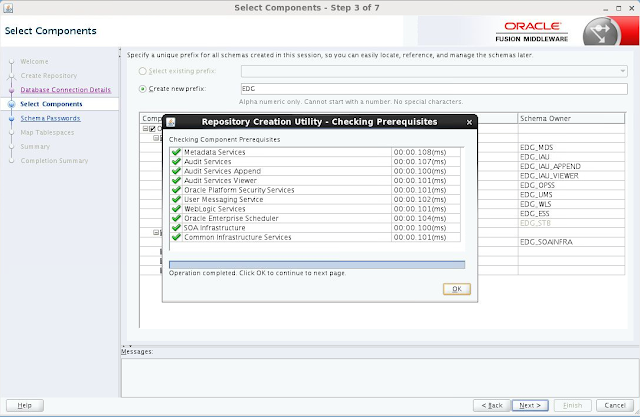Collapse the lower tree node near EDC_SOAINFRA

click(x=156, y=232)
